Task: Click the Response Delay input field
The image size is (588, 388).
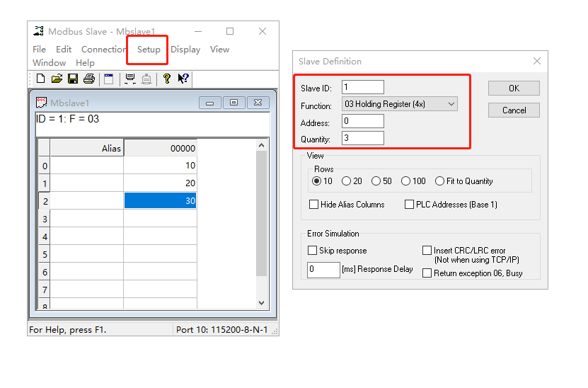Action: pyautogui.click(x=323, y=270)
